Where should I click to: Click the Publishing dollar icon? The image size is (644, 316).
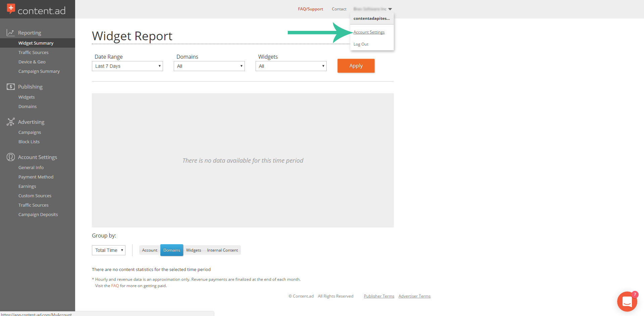(x=10, y=87)
